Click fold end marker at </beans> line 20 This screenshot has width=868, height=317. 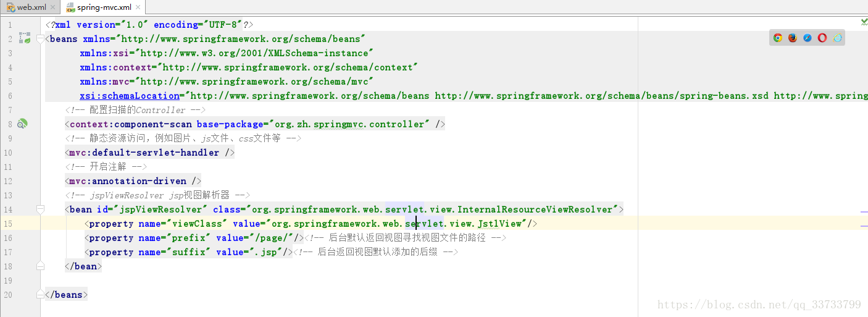pos(40,295)
